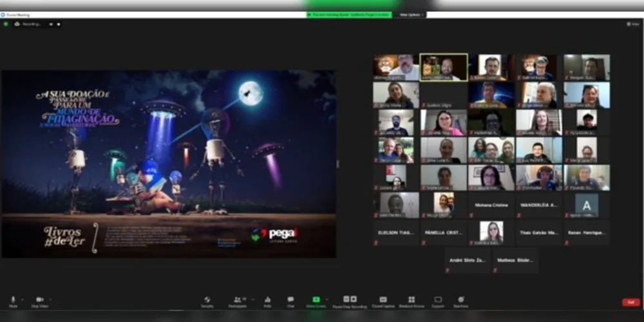Open audio options arrow beside Mute
This screenshot has width=644, height=322.
[22, 299]
